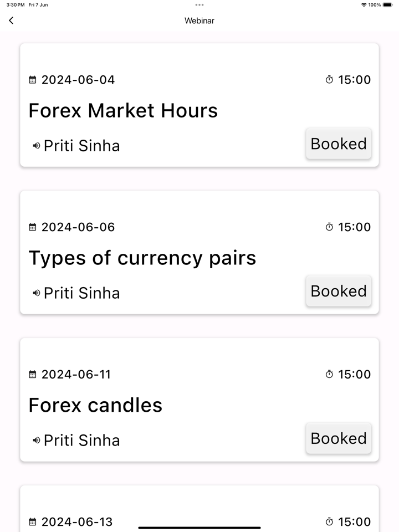Tap the three-dot multitasking control at top
399x532 pixels.
(199, 5)
